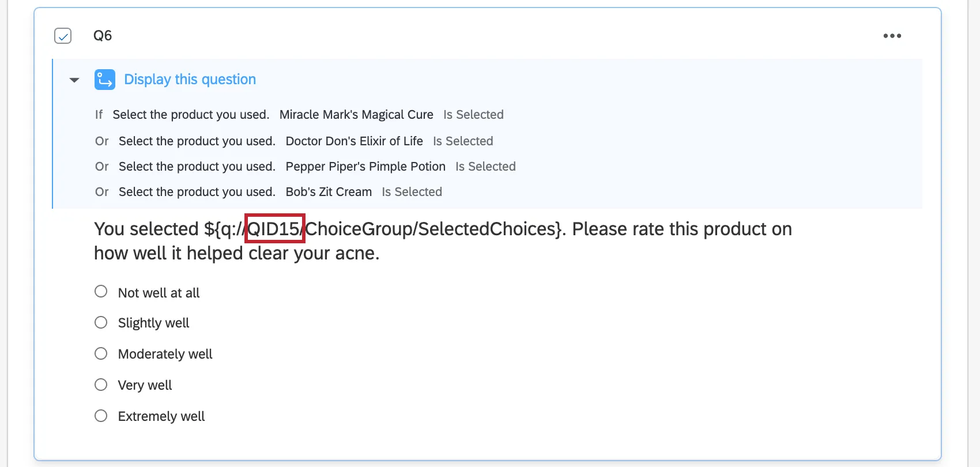The width and height of the screenshot is (980, 467).
Task: Click the 'Or' connector on the Bob's Zit Cream row
Action: pyautogui.click(x=101, y=191)
